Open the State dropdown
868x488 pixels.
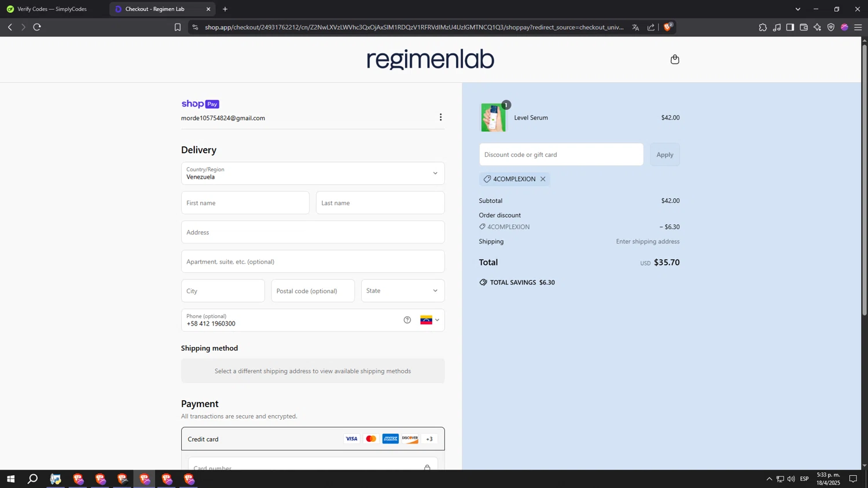[x=403, y=291]
